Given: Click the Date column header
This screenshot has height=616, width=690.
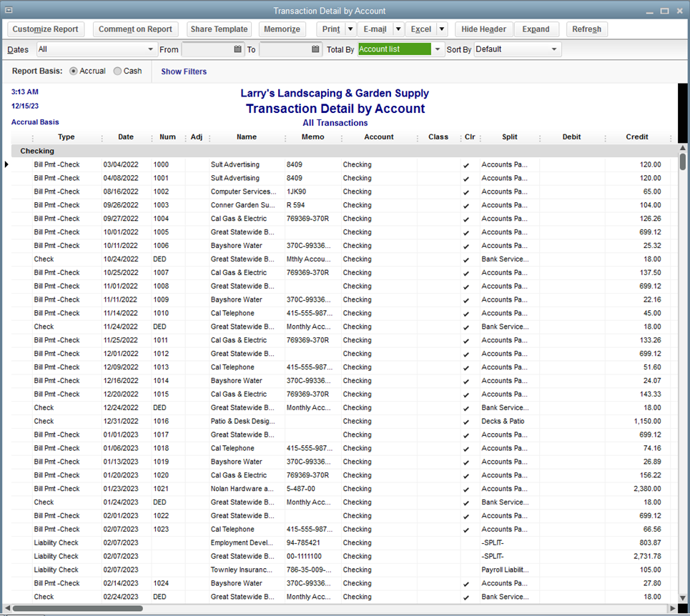Looking at the screenshot, I should click(126, 136).
